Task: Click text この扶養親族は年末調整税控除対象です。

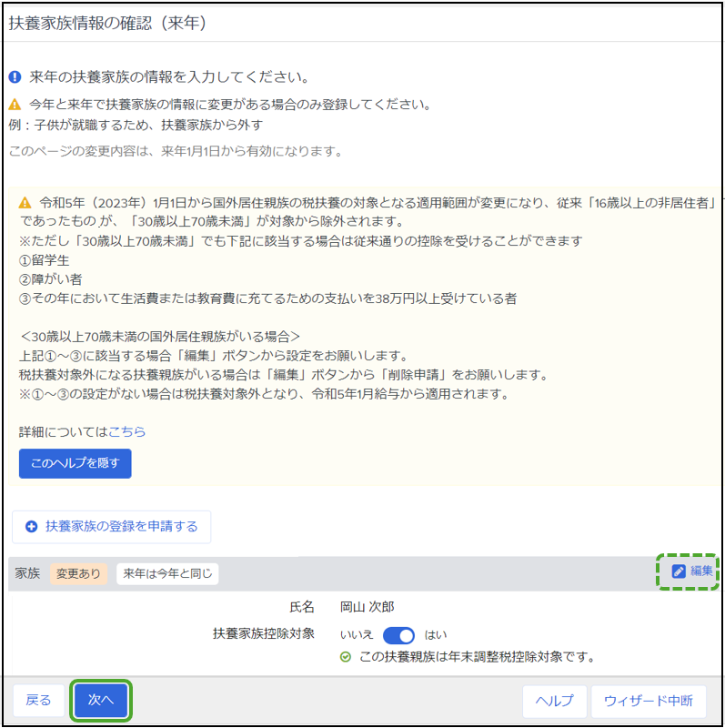Action: pos(478,657)
